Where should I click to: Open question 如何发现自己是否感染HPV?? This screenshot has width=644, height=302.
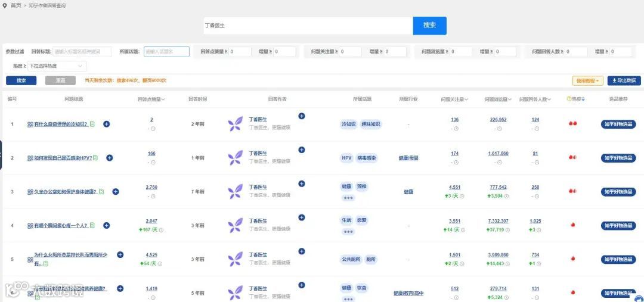[x=63, y=158]
